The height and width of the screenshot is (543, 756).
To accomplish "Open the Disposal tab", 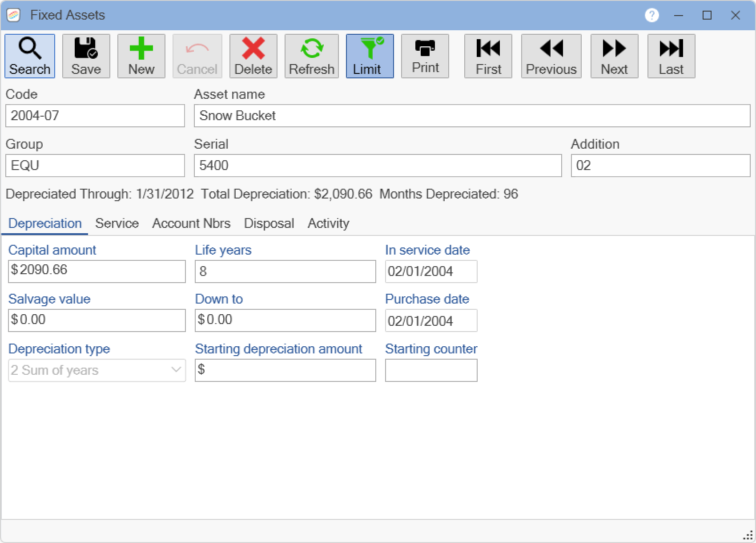I will [269, 223].
